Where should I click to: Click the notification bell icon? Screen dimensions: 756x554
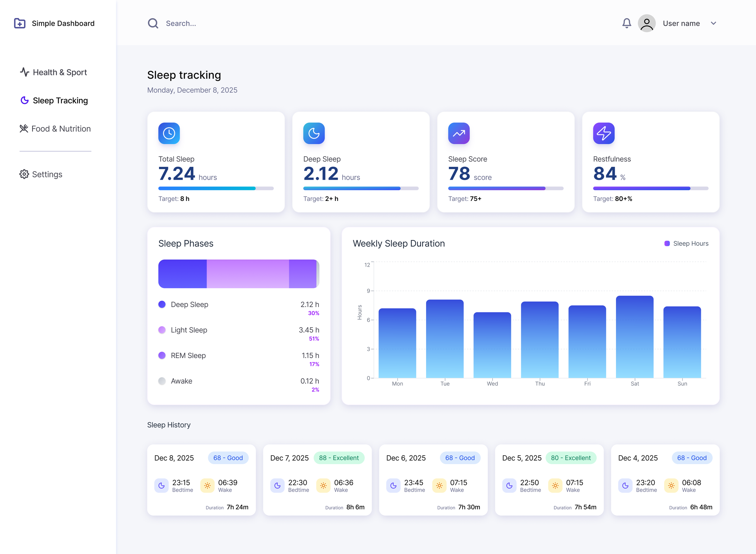(x=626, y=23)
